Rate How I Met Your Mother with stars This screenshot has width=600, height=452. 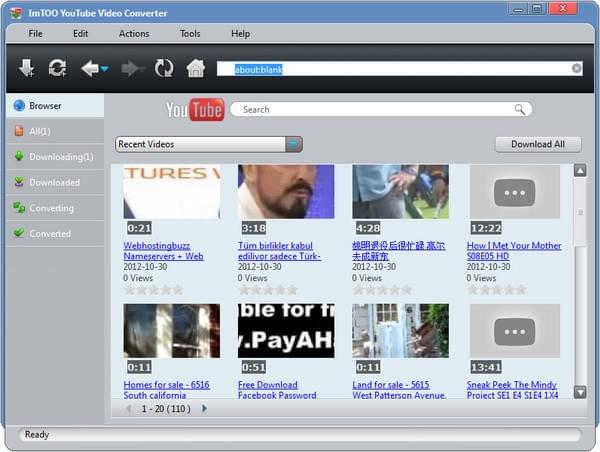click(x=497, y=290)
